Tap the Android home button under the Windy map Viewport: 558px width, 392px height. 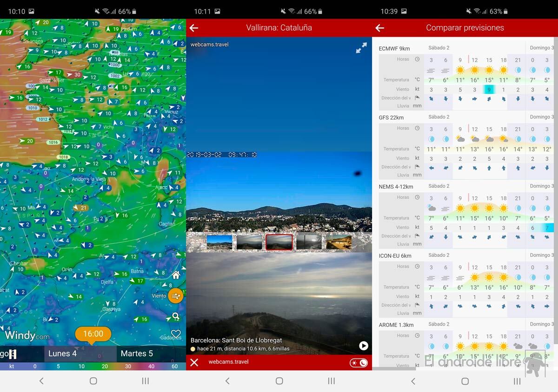(93, 381)
